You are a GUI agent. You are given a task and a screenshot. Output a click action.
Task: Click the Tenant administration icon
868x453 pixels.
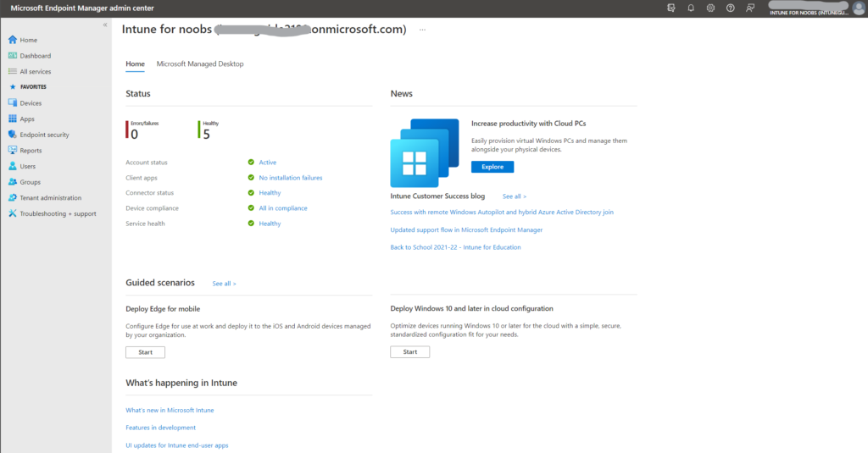click(x=12, y=197)
